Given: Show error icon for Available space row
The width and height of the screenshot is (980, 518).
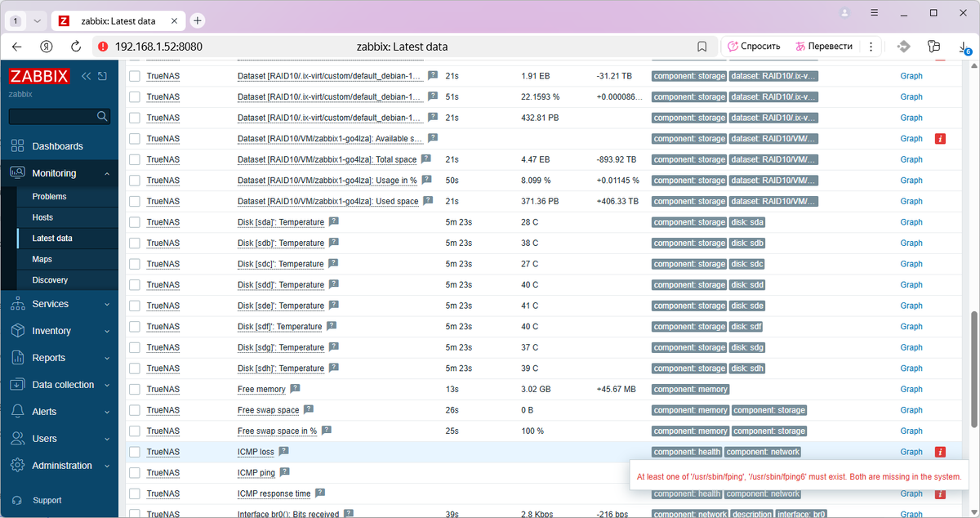Looking at the screenshot, I should (x=940, y=139).
